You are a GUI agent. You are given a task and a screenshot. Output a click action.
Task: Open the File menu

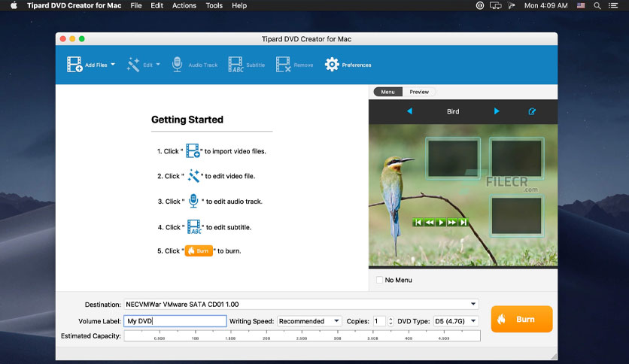[136, 5]
